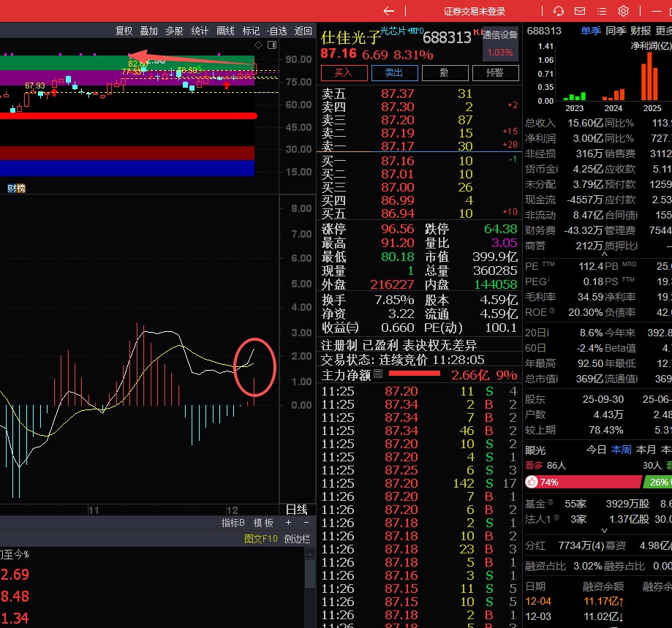
Task: Open the 图文F10 company info
Action: [261, 539]
